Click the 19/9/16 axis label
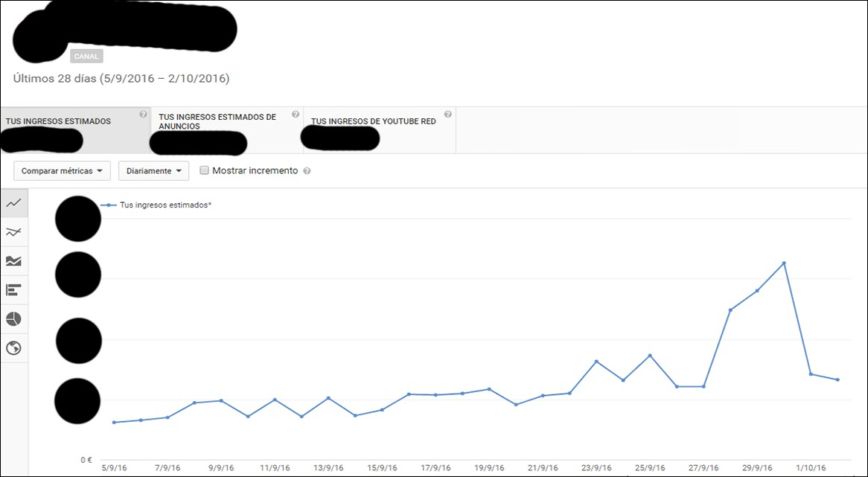 click(x=489, y=468)
